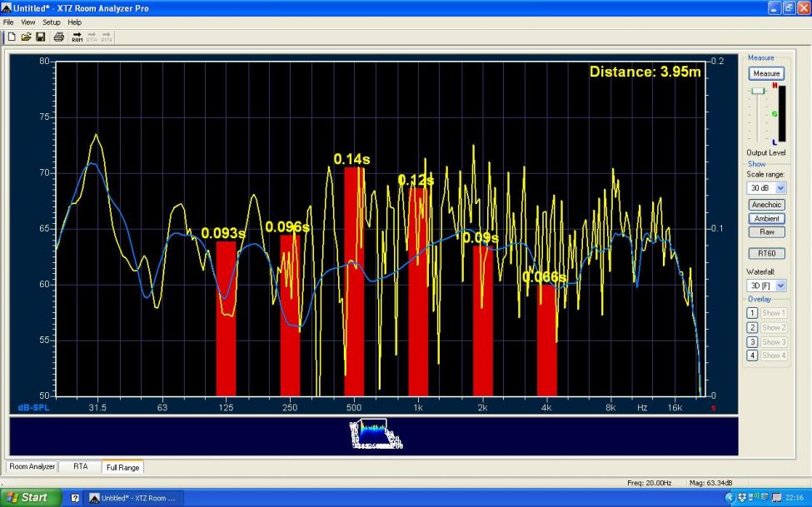The image size is (812, 507).
Task: Click the 'Distance: 3.95m' text
Action: [x=645, y=72]
